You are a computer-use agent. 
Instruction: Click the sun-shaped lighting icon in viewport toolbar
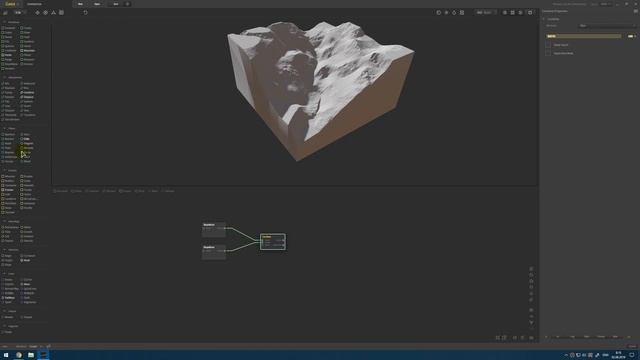coord(446,13)
